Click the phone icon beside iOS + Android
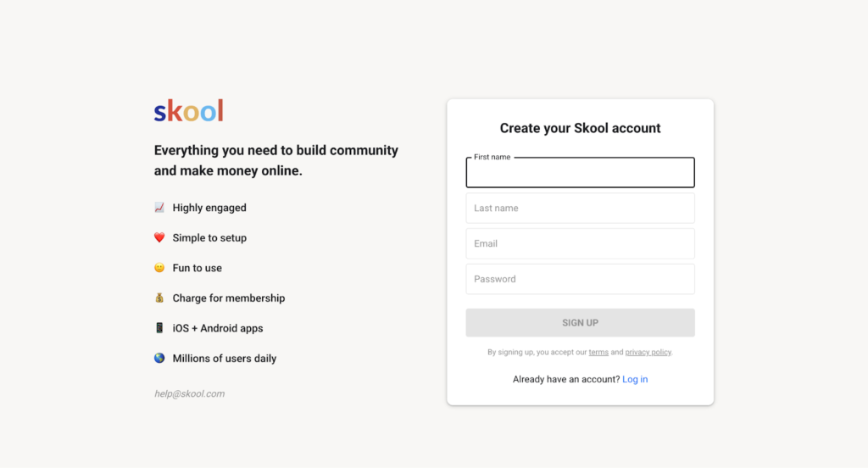Image resolution: width=868 pixels, height=468 pixels. 159,328
